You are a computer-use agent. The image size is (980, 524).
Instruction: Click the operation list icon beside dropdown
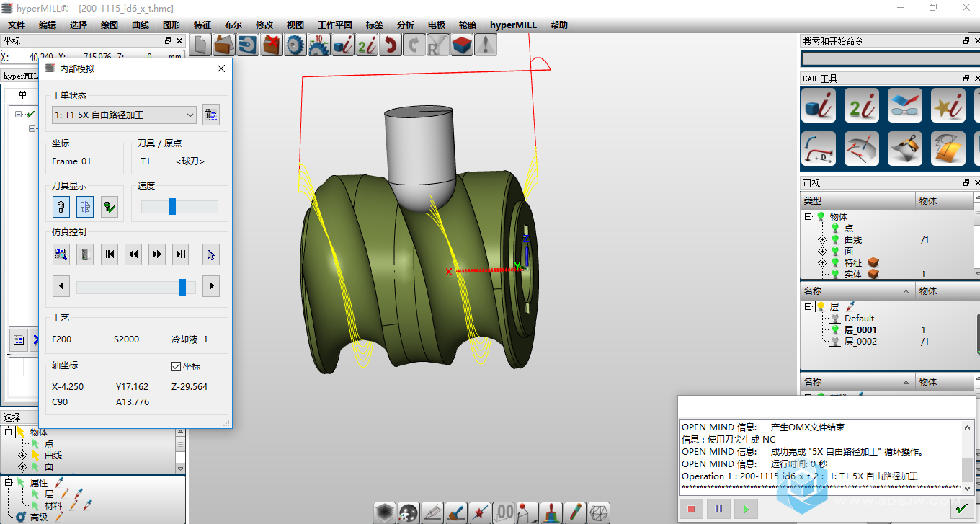[211, 115]
